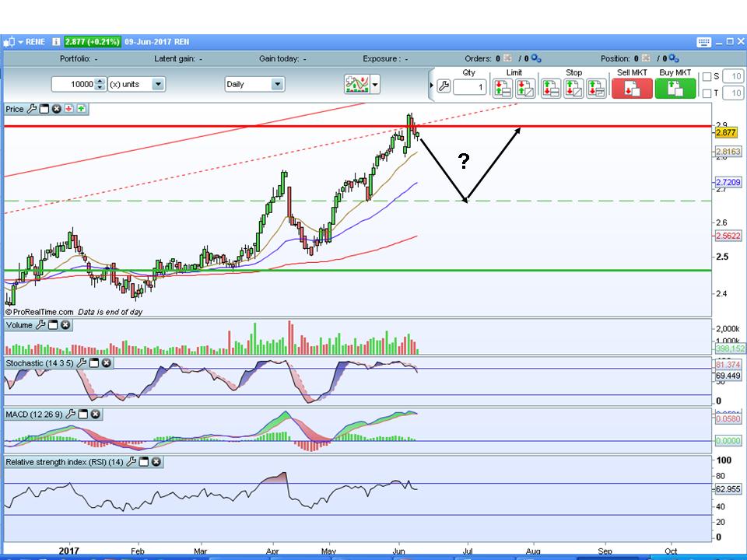Maximize the Price panel
The height and width of the screenshot is (560, 747).
[x=44, y=109]
